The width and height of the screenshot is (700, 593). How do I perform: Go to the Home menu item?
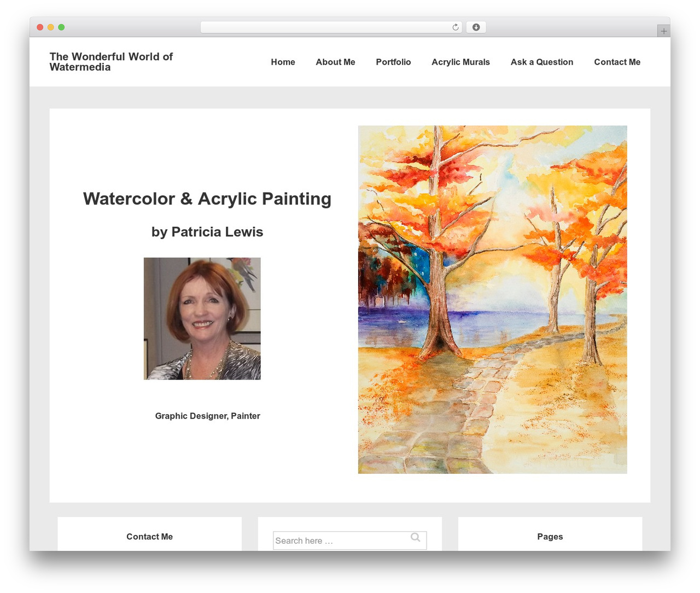[x=283, y=62]
